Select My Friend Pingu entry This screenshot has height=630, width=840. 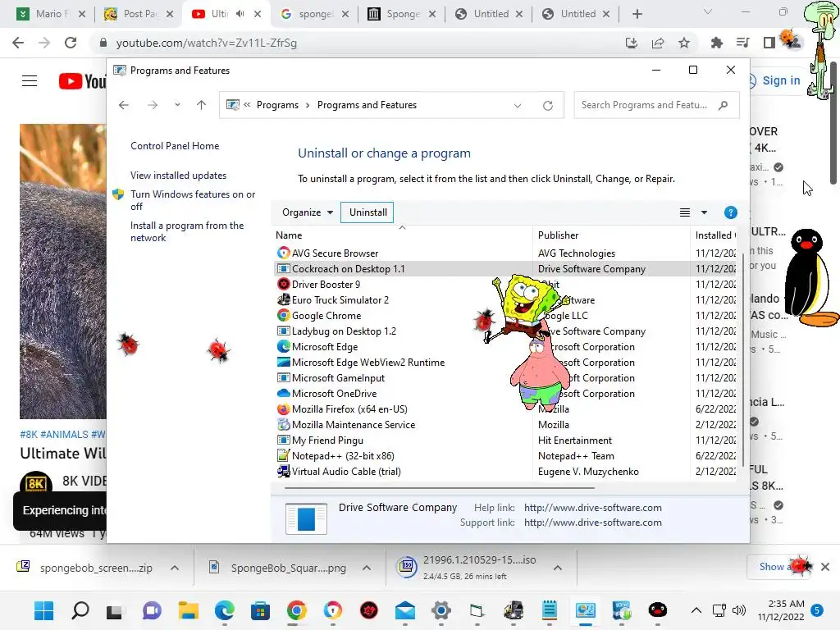pyautogui.click(x=327, y=440)
